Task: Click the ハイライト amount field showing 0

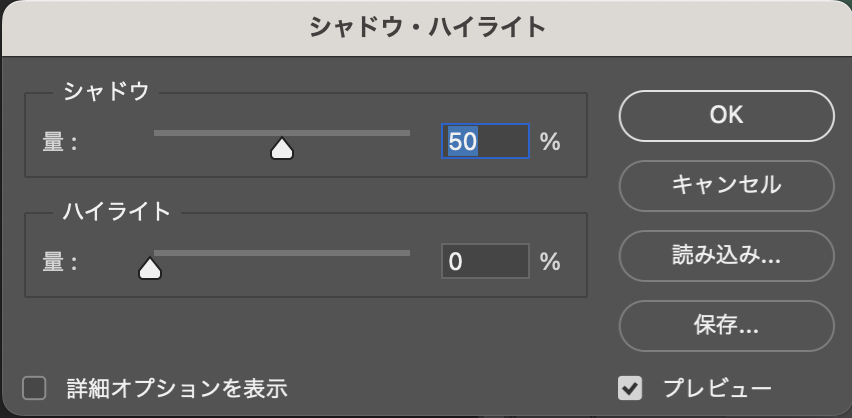Action: point(485,262)
